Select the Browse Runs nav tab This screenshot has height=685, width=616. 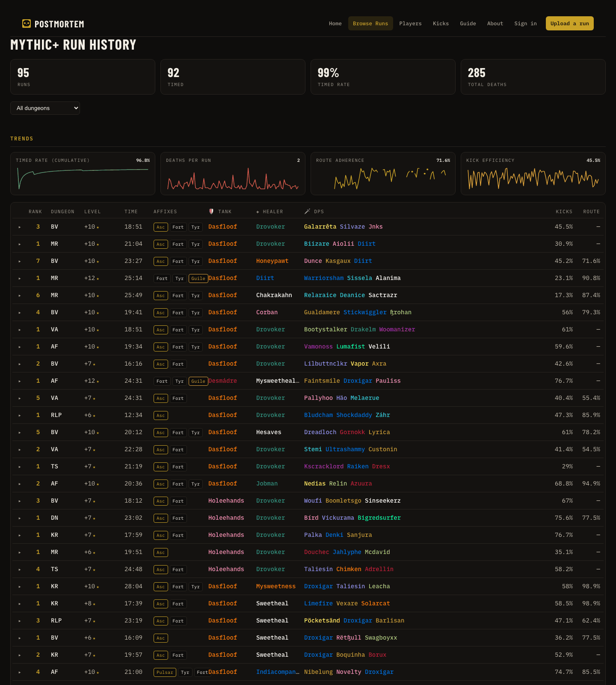click(x=370, y=24)
